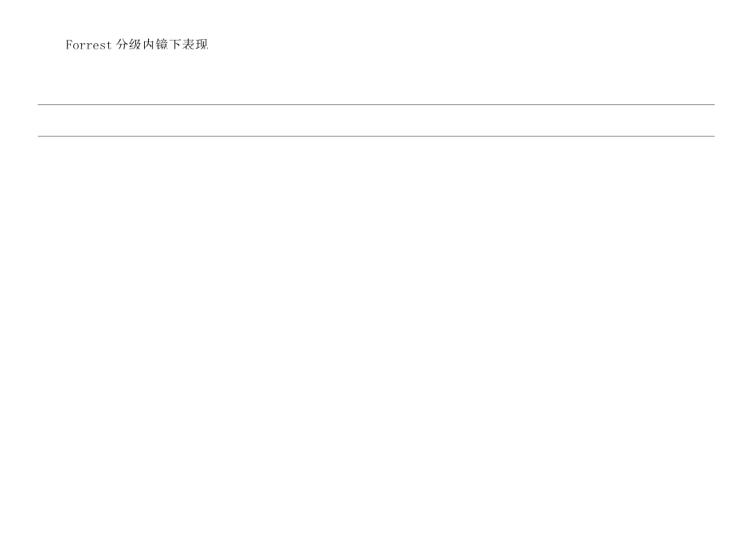Click the empty row between the two lines
The height and width of the screenshot is (535, 756).
[376, 120]
